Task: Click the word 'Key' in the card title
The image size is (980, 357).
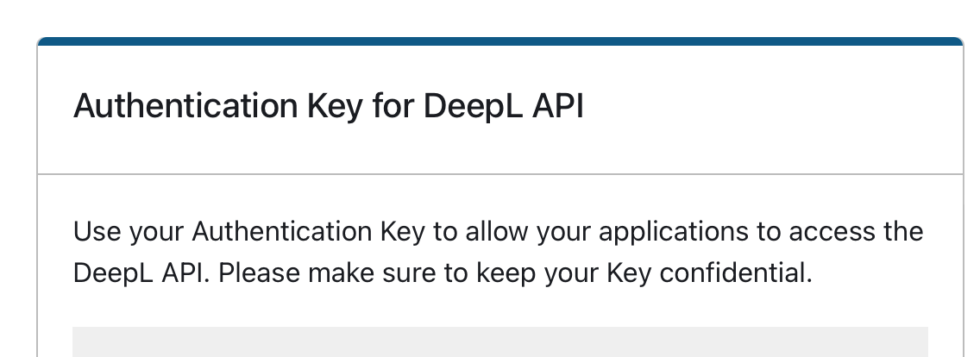Action: 335,106
